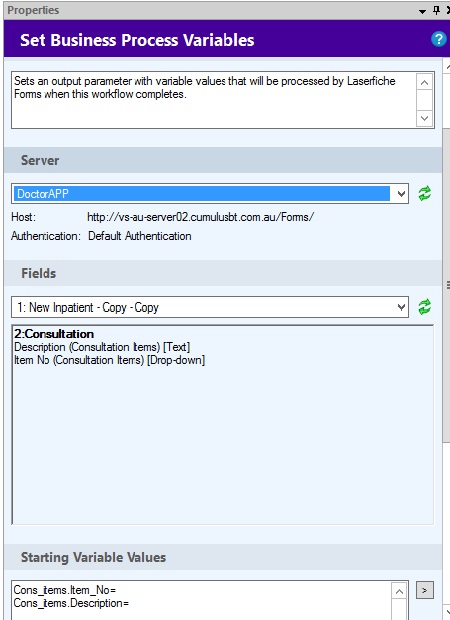Click into the Cons_items.Item_No= line
The image size is (450, 620).
click(x=65, y=590)
